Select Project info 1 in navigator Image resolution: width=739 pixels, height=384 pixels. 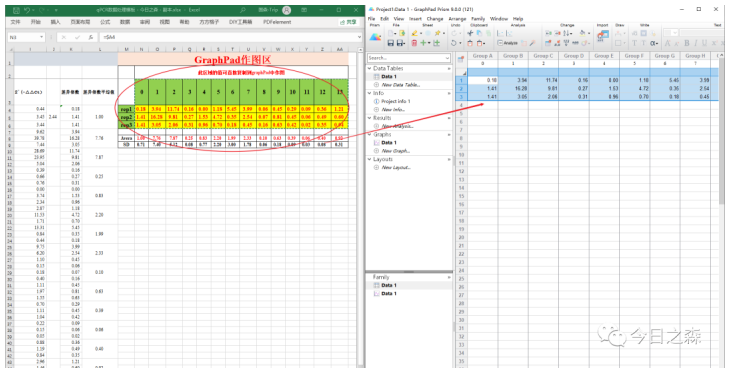coord(396,101)
